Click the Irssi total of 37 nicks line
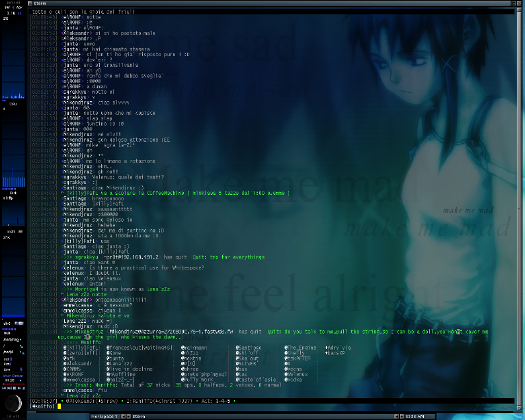This screenshot has width=525, height=420. 172,385
